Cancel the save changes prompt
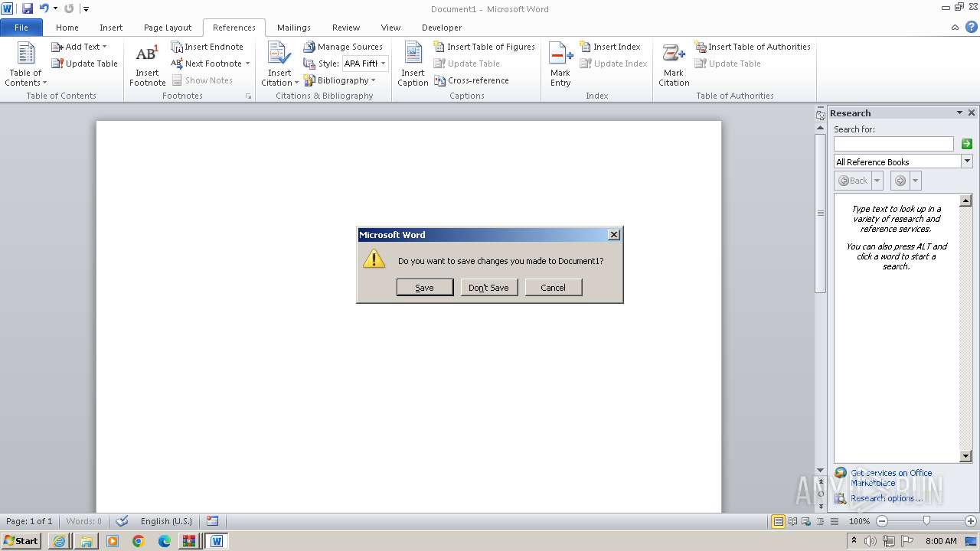The image size is (980, 551). coord(553,288)
